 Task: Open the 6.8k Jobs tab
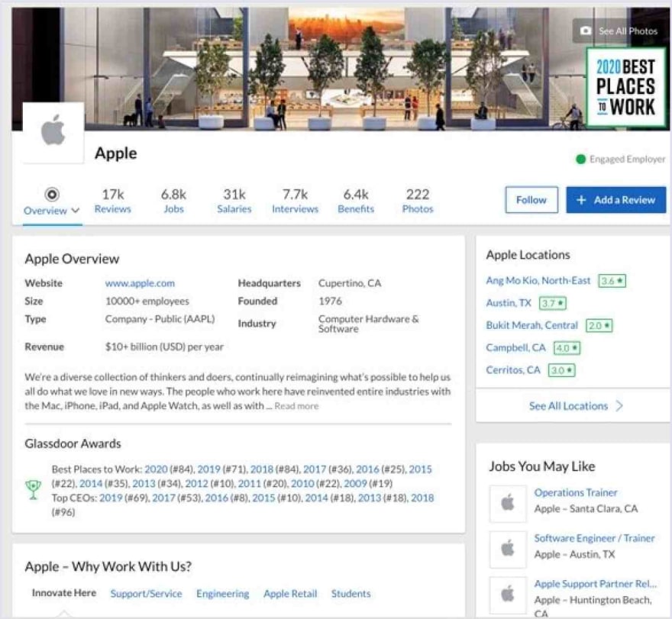[173, 201]
